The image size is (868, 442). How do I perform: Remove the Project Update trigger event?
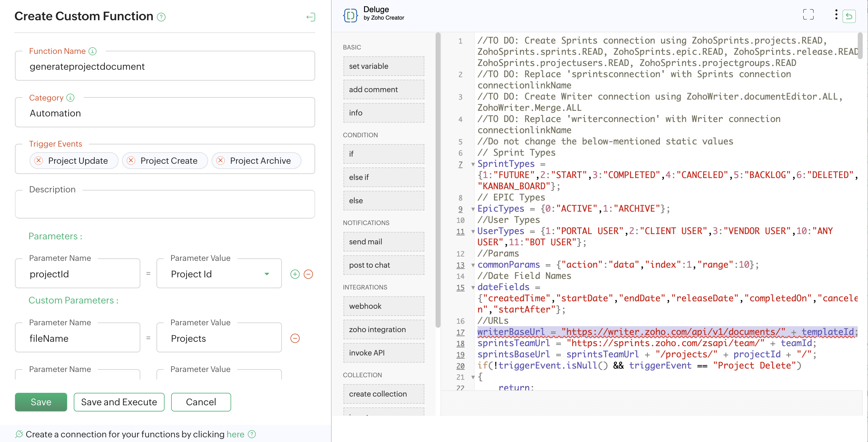coord(39,161)
